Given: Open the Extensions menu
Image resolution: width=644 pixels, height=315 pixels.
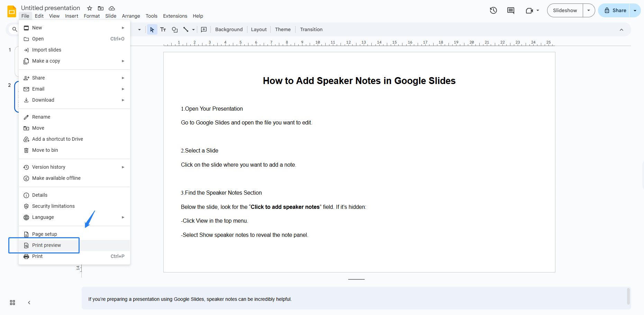Looking at the screenshot, I should (175, 16).
